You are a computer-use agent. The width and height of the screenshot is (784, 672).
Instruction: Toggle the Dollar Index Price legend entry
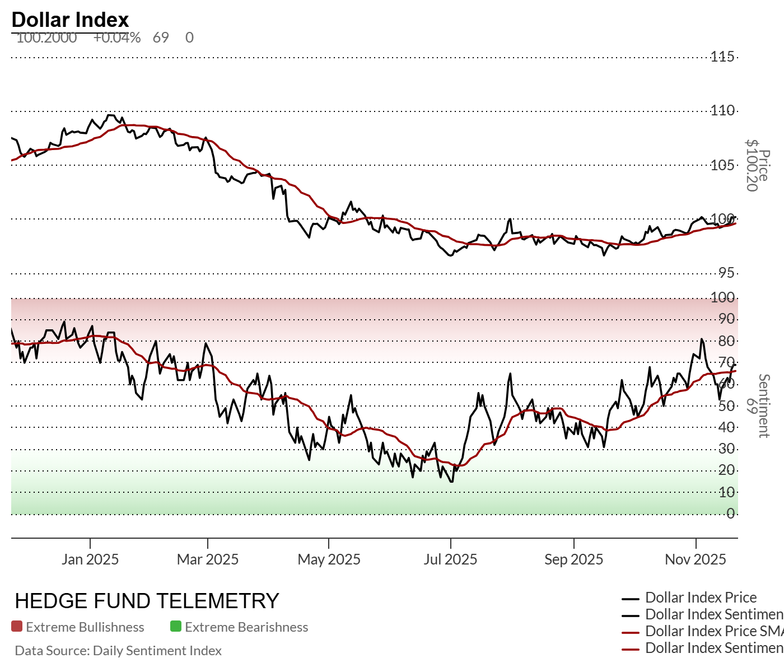coord(700,598)
